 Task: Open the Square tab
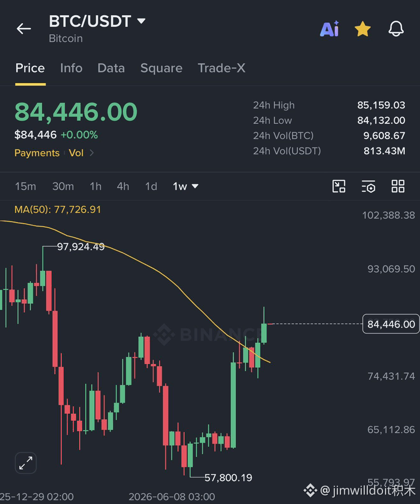pos(161,68)
